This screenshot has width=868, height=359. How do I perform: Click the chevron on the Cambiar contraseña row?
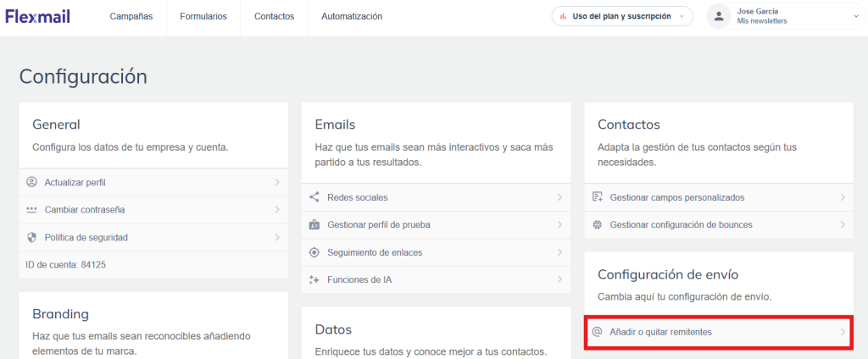pyautogui.click(x=277, y=210)
